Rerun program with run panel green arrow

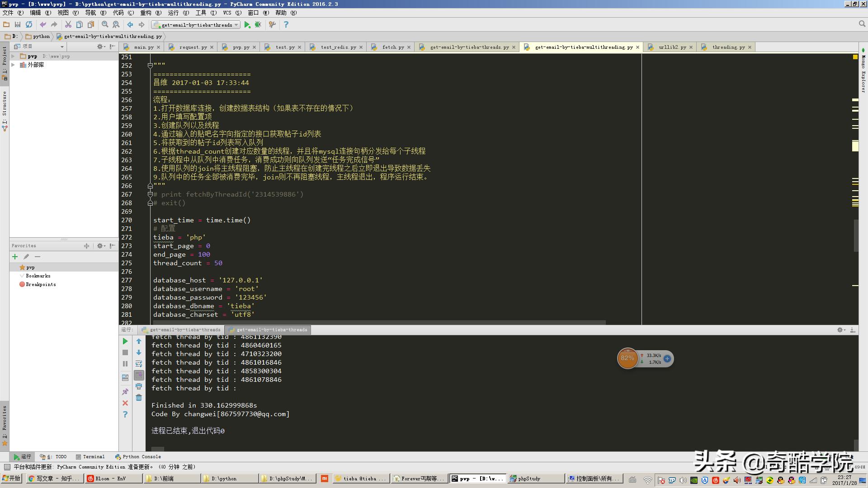click(125, 342)
